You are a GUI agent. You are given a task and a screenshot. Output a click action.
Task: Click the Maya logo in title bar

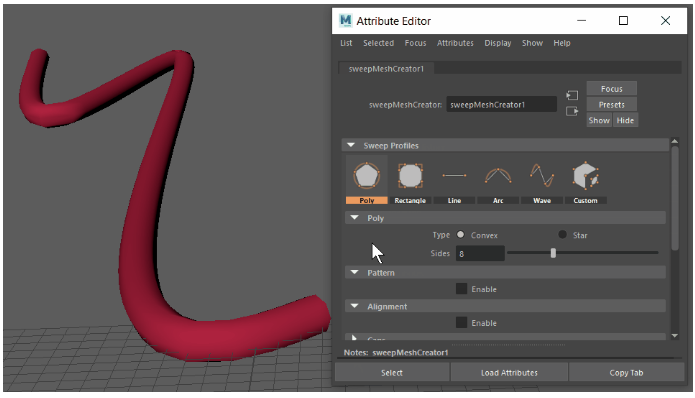[x=345, y=20]
